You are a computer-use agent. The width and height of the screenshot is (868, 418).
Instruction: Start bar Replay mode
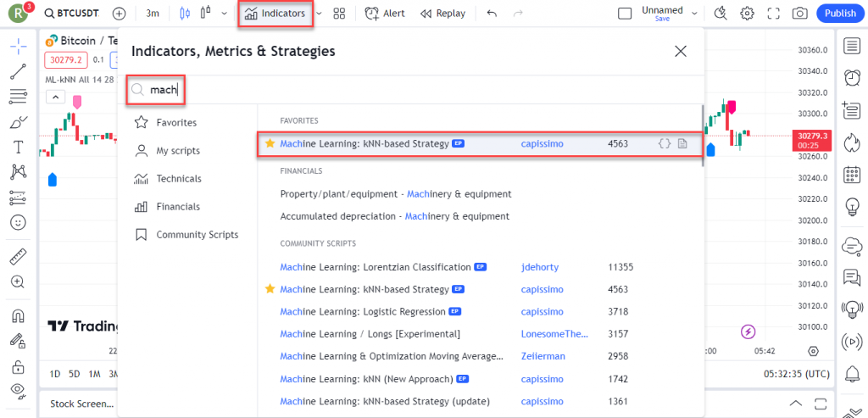pyautogui.click(x=442, y=14)
